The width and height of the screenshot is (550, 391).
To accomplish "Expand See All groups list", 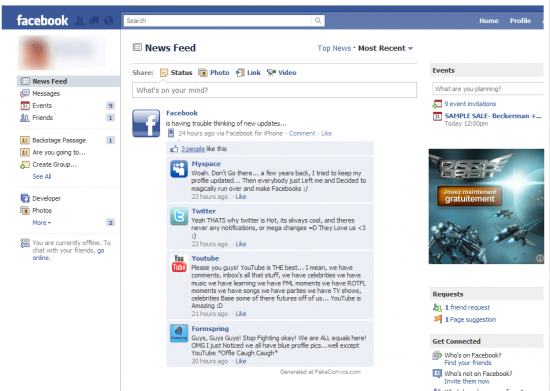I will pyautogui.click(x=42, y=176).
